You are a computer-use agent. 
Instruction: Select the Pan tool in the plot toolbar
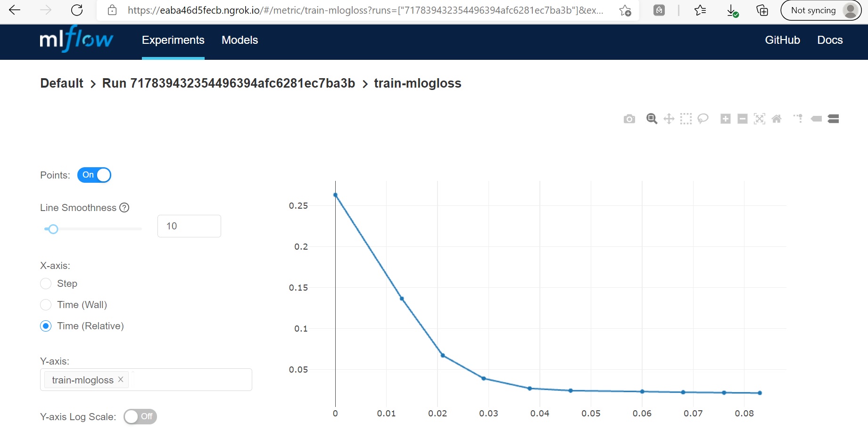click(x=669, y=119)
